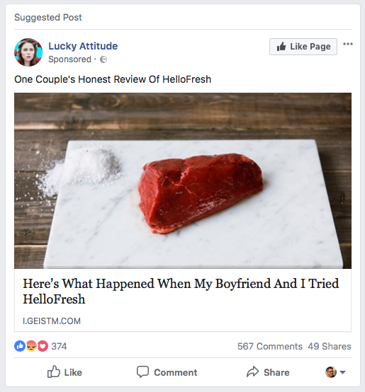Click the Comment speech bubble button
This screenshot has width=365, height=392.
(x=167, y=372)
